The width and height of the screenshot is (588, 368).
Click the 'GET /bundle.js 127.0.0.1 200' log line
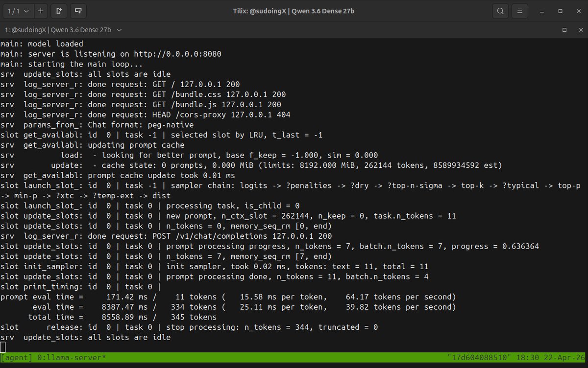coord(141,105)
